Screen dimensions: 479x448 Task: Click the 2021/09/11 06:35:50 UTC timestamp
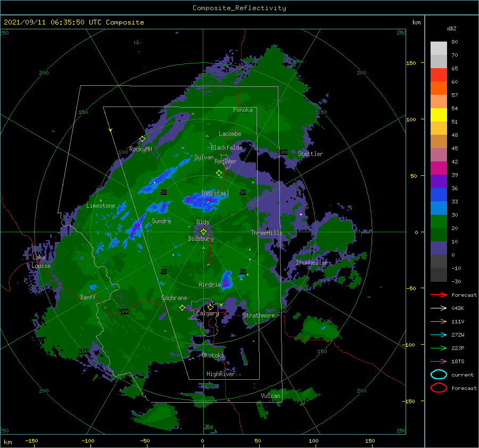pyautogui.click(x=74, y=22)
